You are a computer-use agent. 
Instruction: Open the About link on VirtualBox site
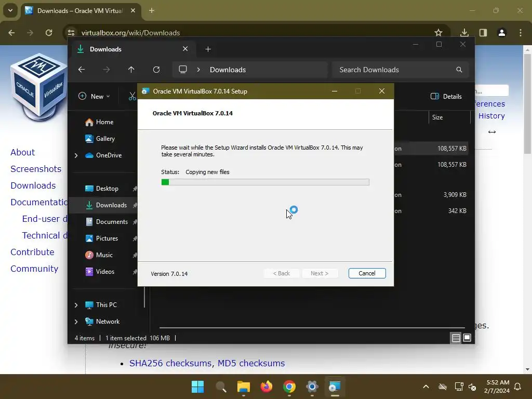coord(22,152)
